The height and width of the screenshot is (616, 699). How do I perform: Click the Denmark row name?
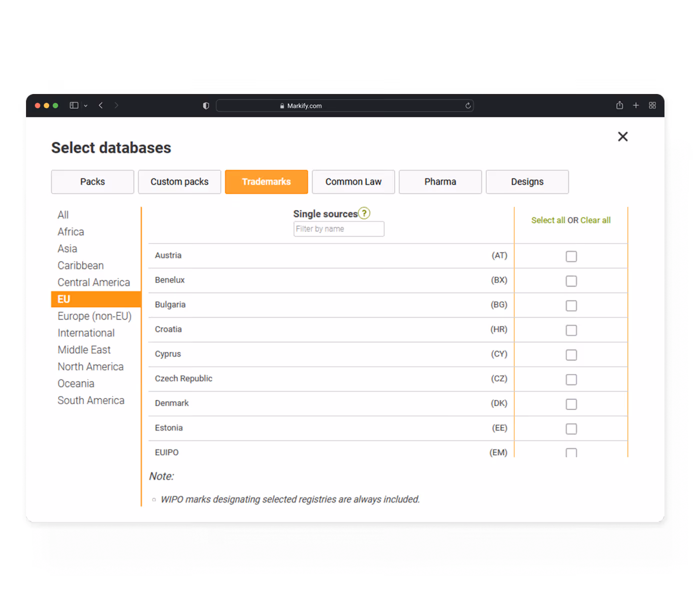[x=172, y=403]
